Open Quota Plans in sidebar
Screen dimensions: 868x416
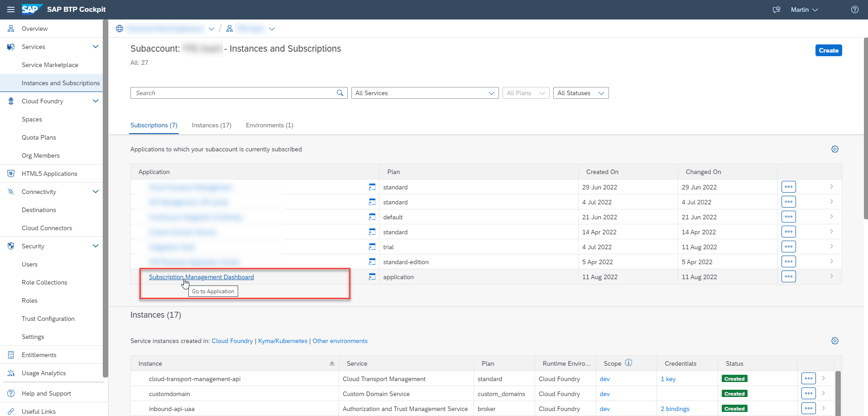(39, 137)
